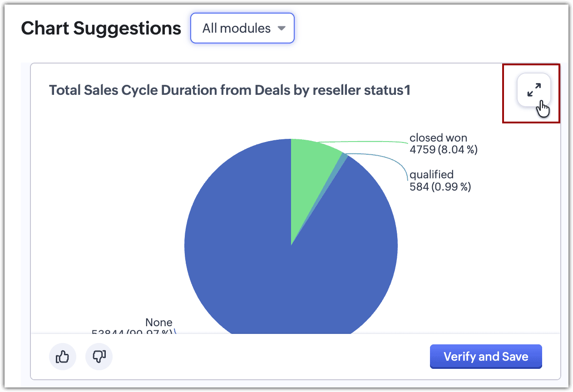This screenshot has height=392, width=573.
Task: Click the Total Sales Cycle Duration chart title
Action: 230,90
